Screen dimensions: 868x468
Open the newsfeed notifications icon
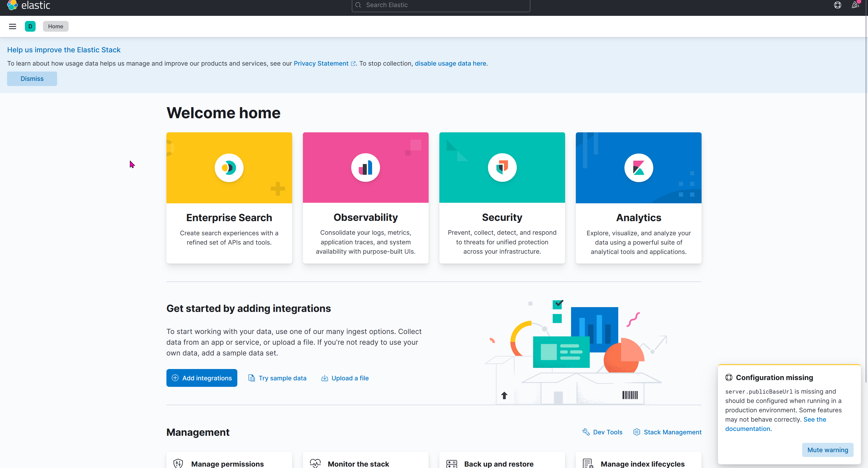tap(855, 5)
